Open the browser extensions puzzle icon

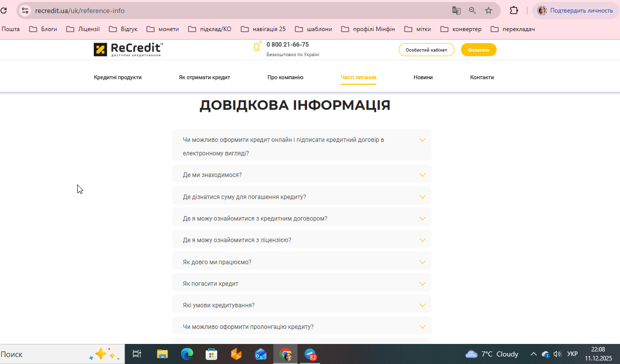coord(514,11)
